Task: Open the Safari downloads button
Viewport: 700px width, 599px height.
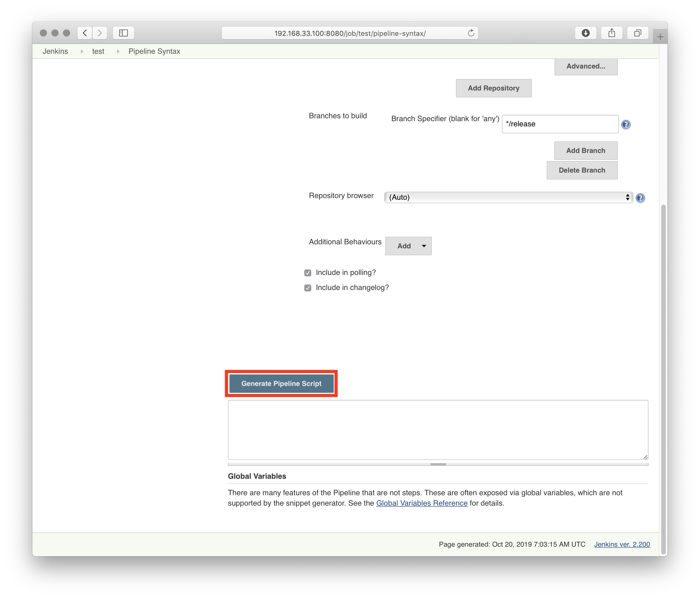Action: tap(585, 33)
